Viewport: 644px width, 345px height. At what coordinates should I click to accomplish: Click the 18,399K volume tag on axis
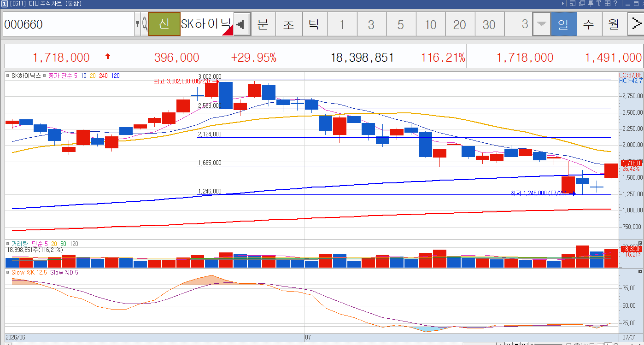click(x=632, y=249)
